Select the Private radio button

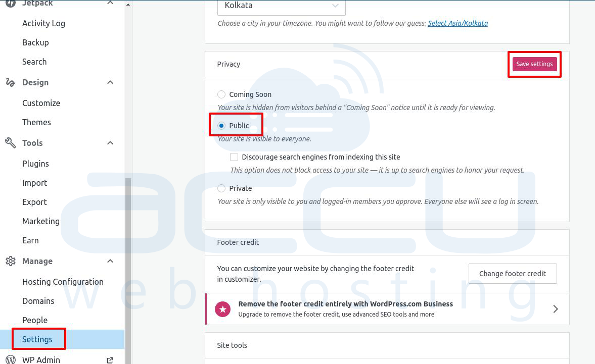coord(221,188)
